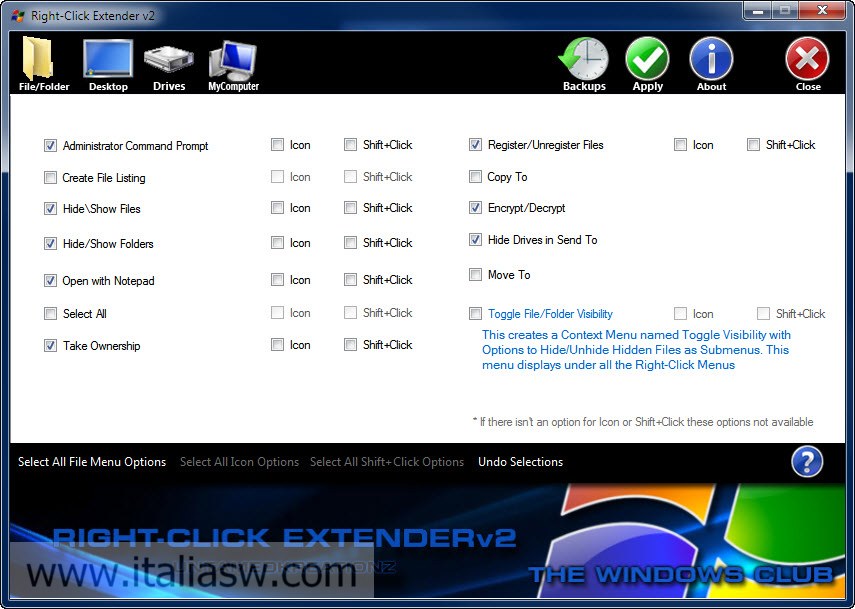Check Shift+Click for Register/Unregister Files
855x609 pixels.
pyautogui.click(x=754, y=144)
